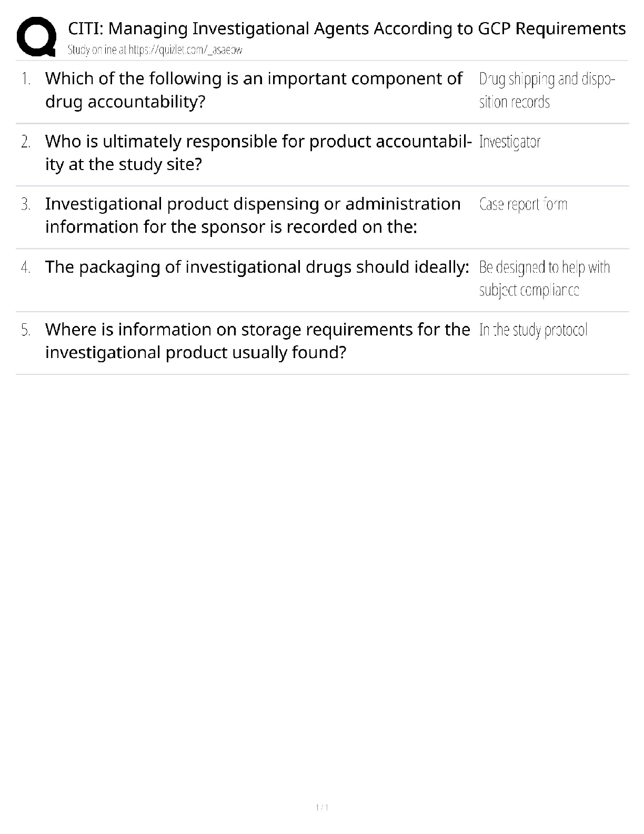644x834 pixels.
Task: Click the list number 4 marker
Action: coord(26,267)
